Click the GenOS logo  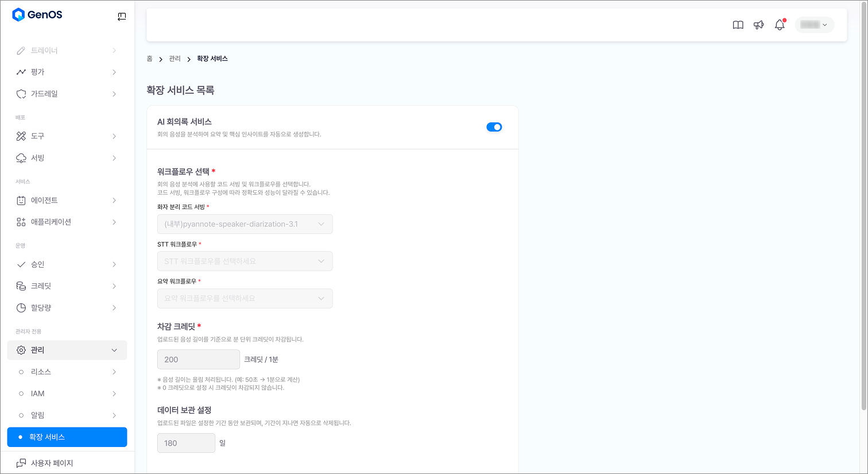37,15
